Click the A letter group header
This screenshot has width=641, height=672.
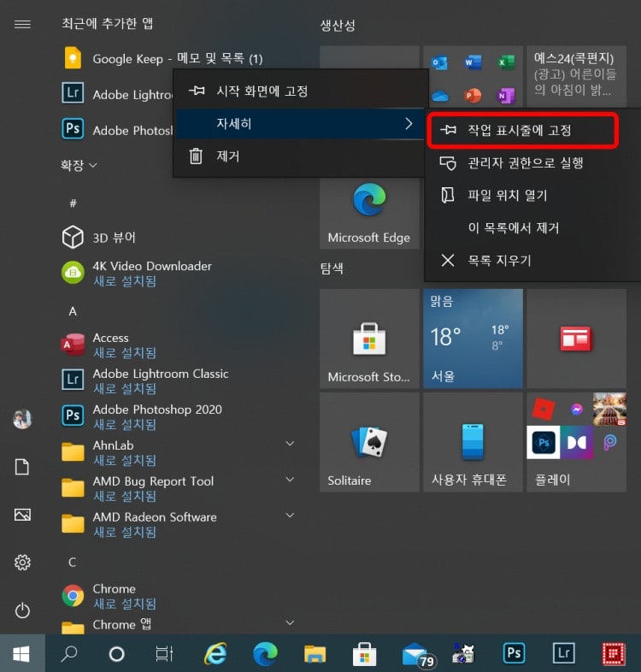[x=73, y=311]
